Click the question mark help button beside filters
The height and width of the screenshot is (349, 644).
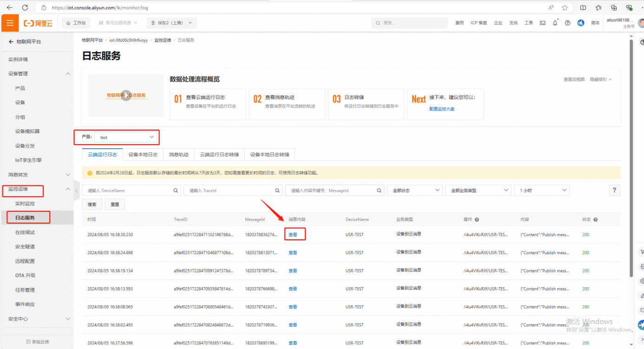click(x=614, y=190)
